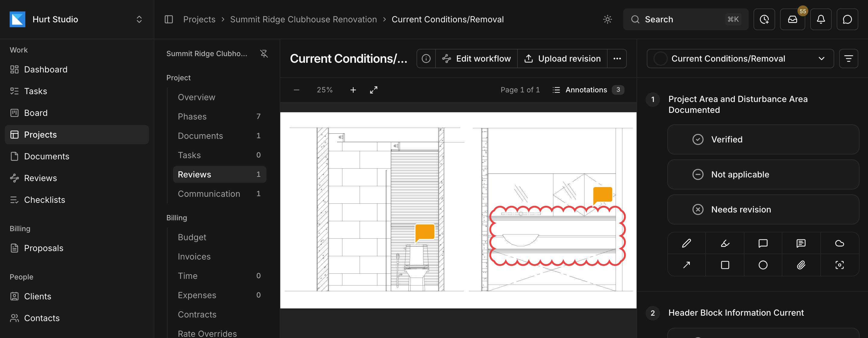Open Proposals under Billing

77,248
